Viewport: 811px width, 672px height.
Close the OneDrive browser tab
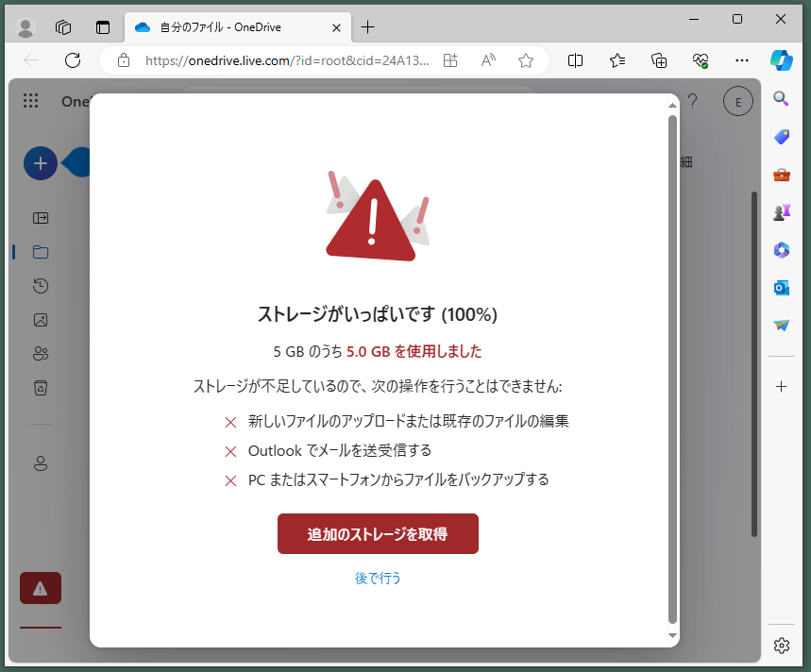[x=336, y=28]
